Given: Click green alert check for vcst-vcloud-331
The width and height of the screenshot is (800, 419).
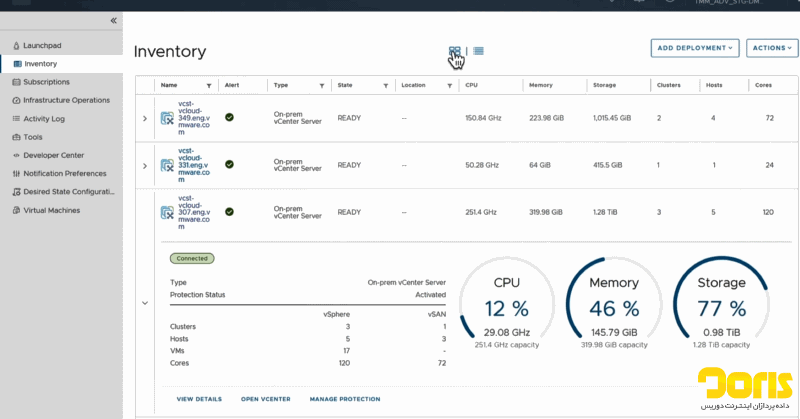Looking at the screenshot, I should point(230,164).
